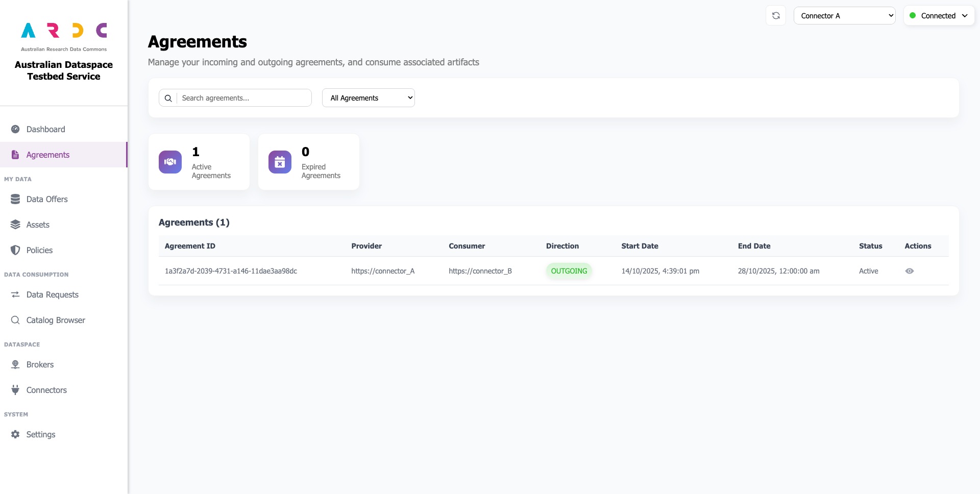
Task: Click the search magnifier icon
Action: (x=168, y=98)
